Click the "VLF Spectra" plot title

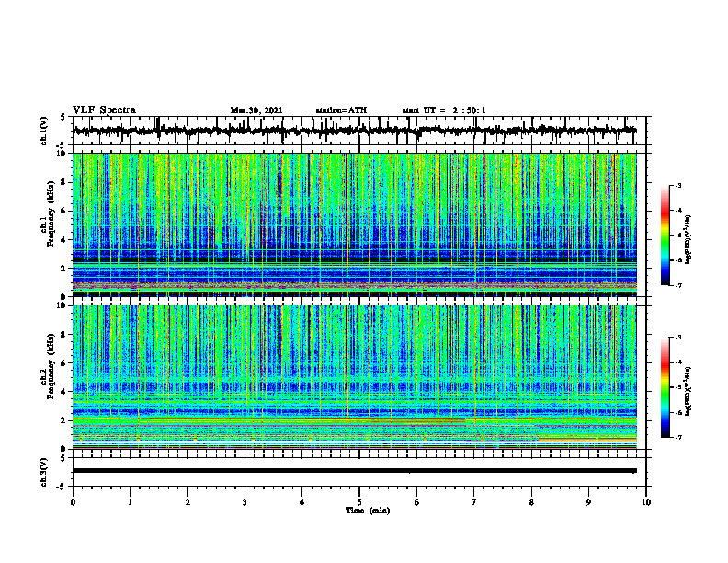point(104,110)
